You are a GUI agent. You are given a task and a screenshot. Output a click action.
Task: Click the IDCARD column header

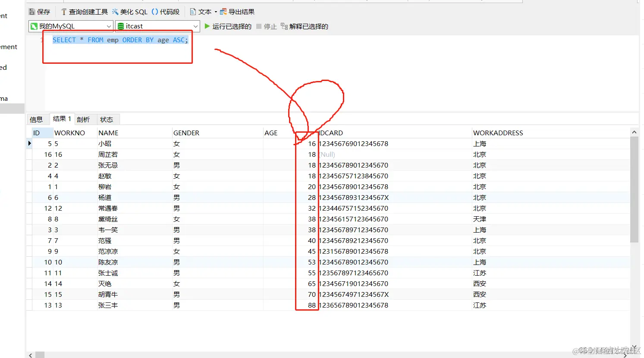click(x=395, y=133)
